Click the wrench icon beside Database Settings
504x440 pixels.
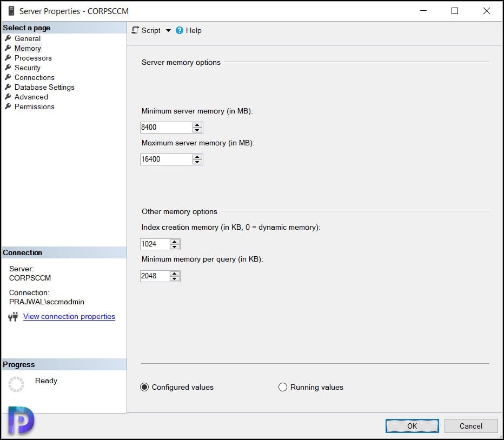pyautogui.click(x=8, y=87)
